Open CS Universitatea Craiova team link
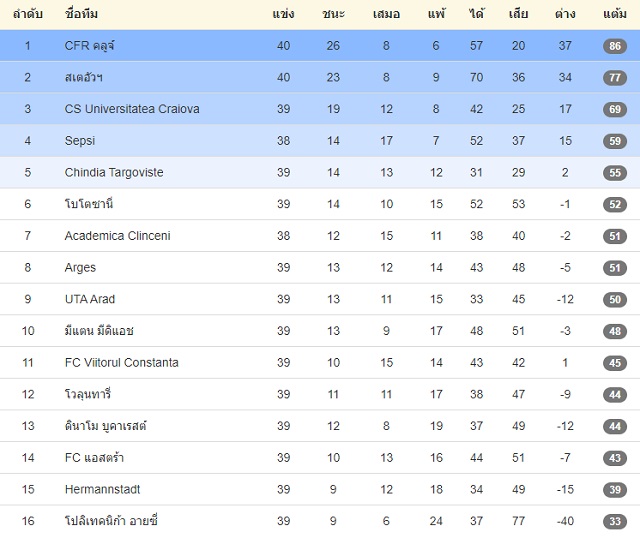The height and width of the screenshot is (544, 640). click(x=132, y=109)
